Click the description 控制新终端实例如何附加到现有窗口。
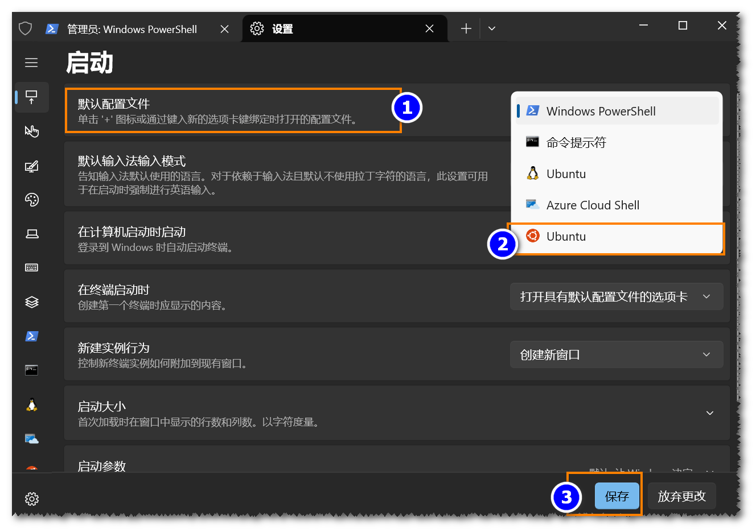 [163, 364]
